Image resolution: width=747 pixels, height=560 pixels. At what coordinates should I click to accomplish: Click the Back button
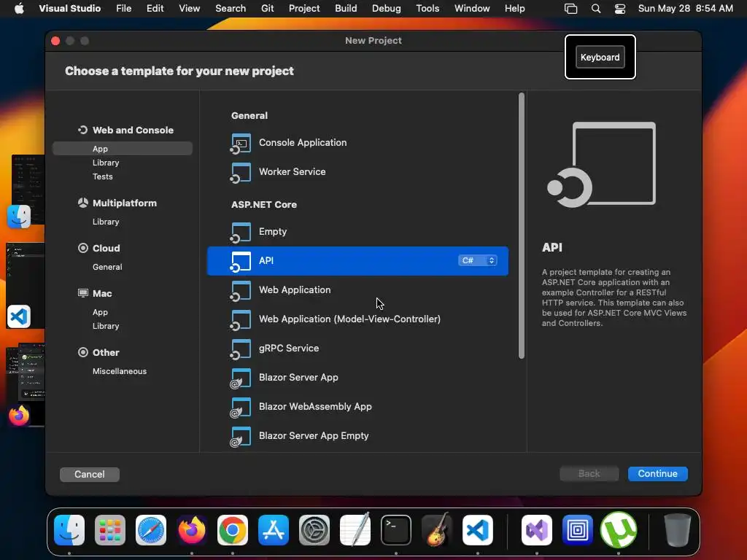[589, 473]
